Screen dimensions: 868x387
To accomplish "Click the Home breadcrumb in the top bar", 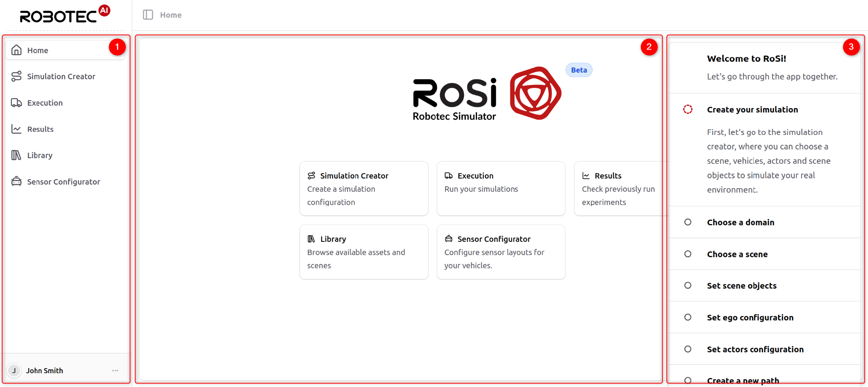I will (171, 15).
